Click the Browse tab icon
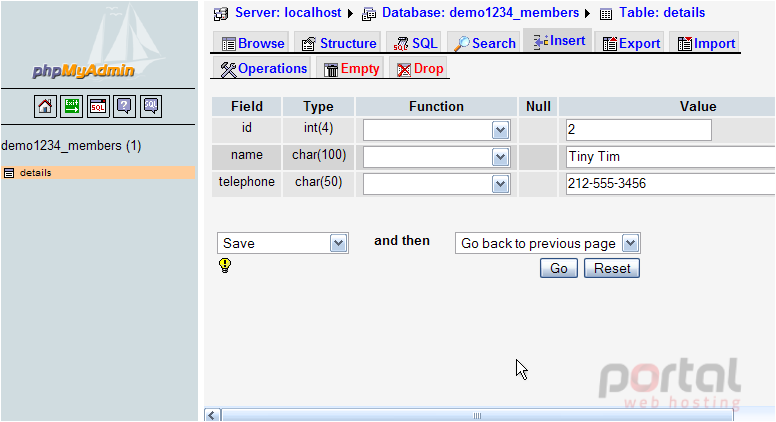 (x=228, y=44)
